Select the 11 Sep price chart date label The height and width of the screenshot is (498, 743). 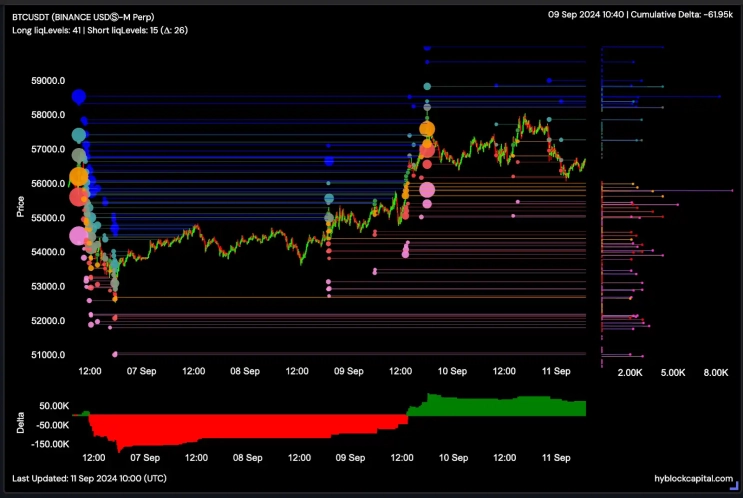tap(555, 372)
